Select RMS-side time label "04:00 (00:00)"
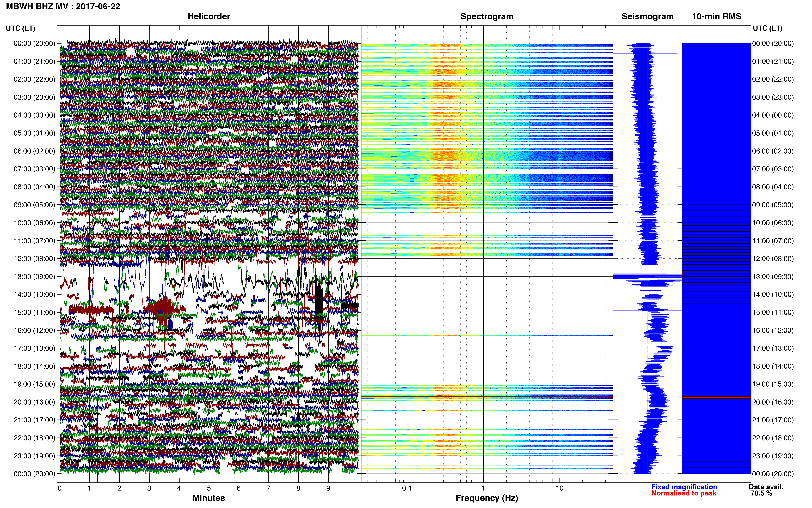This screenshot has height=508, width=812. [x=773, y=115]
